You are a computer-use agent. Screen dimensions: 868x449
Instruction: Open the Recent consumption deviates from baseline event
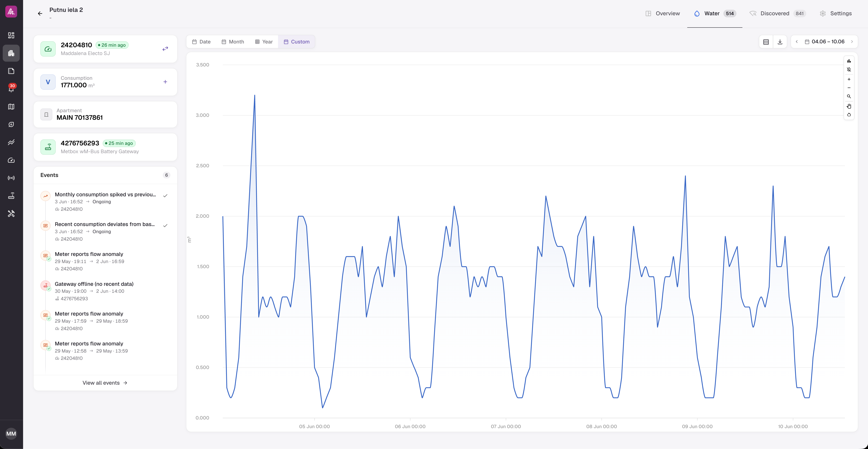click(x=105, y=231)
